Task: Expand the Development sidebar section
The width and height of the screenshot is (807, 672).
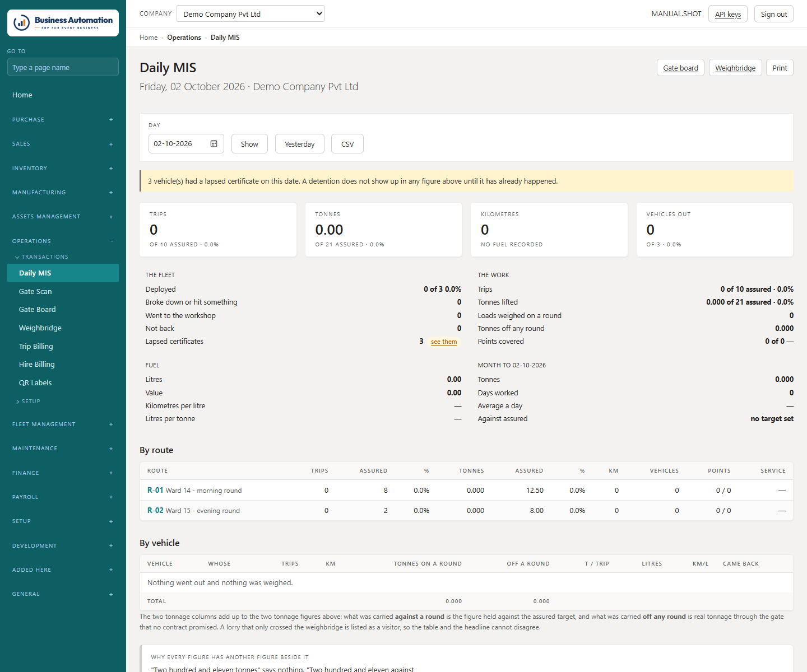Action: [x=63, y=546]
